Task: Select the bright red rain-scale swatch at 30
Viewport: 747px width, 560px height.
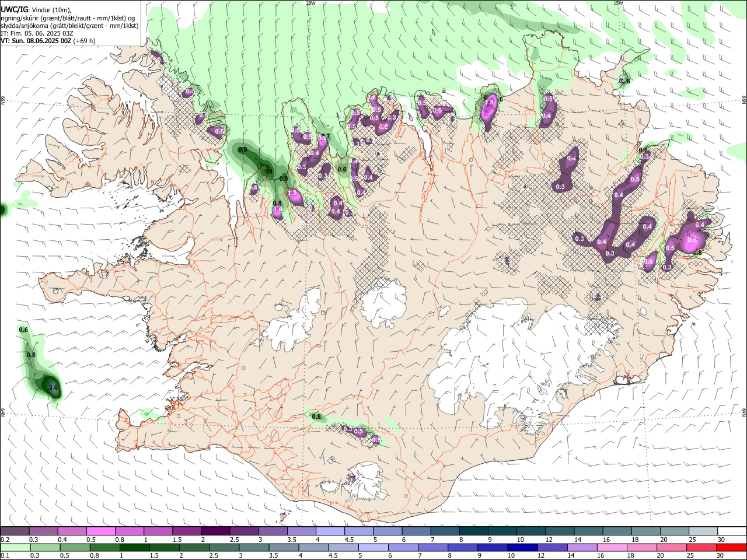Action: click(x=731, y=547)
